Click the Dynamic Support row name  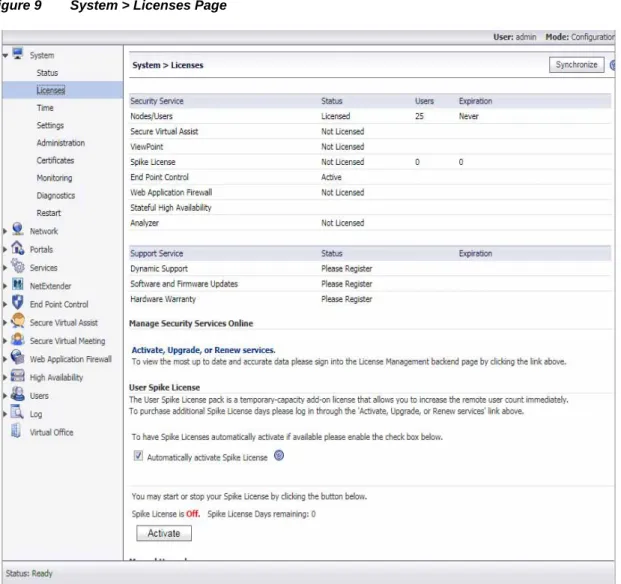(x=159, y=269)
